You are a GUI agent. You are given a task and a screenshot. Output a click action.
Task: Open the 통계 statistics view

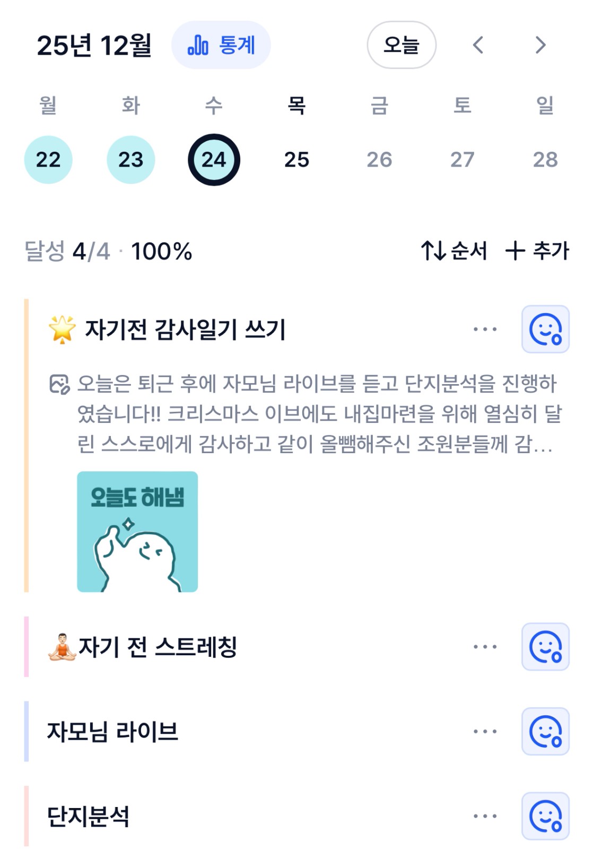(221, 45)
